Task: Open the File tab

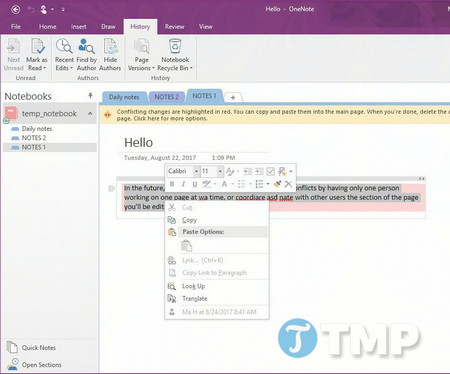Action: pos(16,27)
